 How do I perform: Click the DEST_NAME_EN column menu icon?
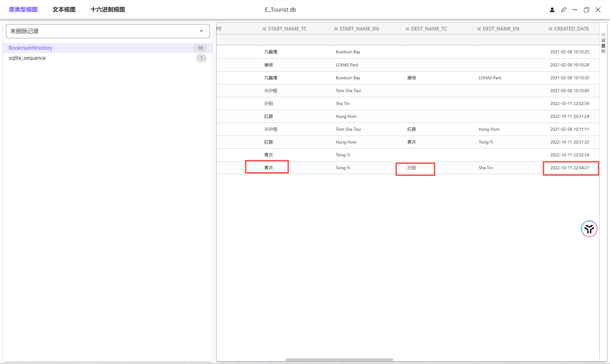[x=479, y=29]
